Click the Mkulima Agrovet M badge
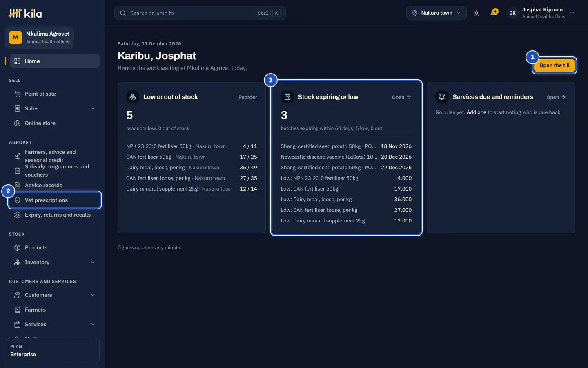Screen dimensions: 588x368 [16, 38]
